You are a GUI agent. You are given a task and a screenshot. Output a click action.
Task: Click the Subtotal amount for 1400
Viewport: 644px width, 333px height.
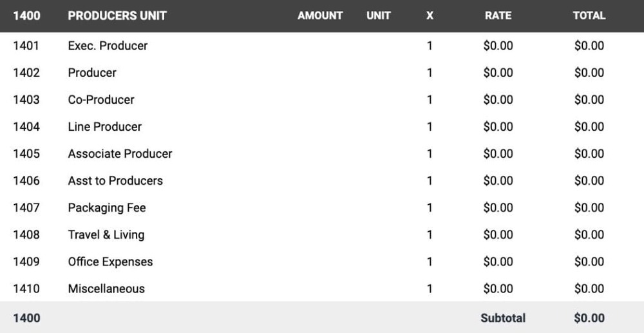coord(589,318)
